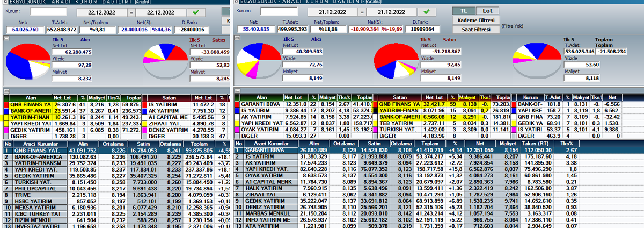The image size is (644, 228).
Task: Collapse the Alan/Satan summary table in 22.12.2022 window
Action: (x=5, y=91)
